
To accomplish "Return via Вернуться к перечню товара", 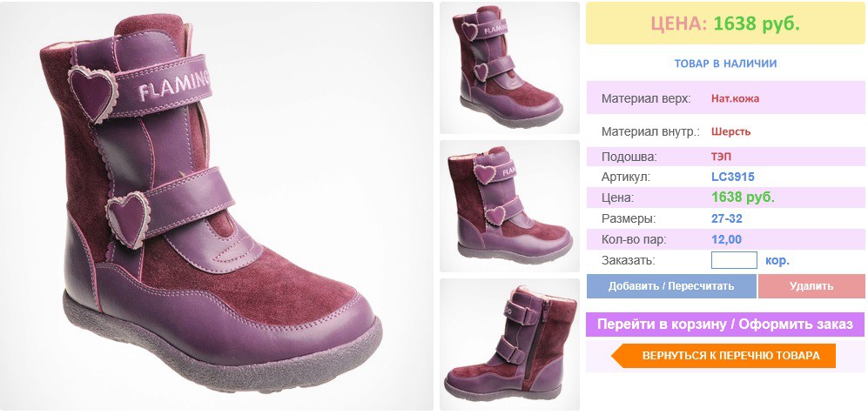I will tap(724, 355).
